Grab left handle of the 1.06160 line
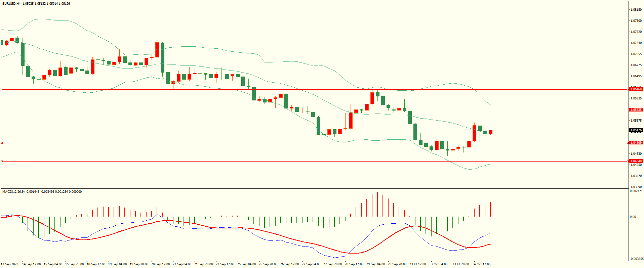Viewport: 644px width, 268px height. (x=2, y=90)
